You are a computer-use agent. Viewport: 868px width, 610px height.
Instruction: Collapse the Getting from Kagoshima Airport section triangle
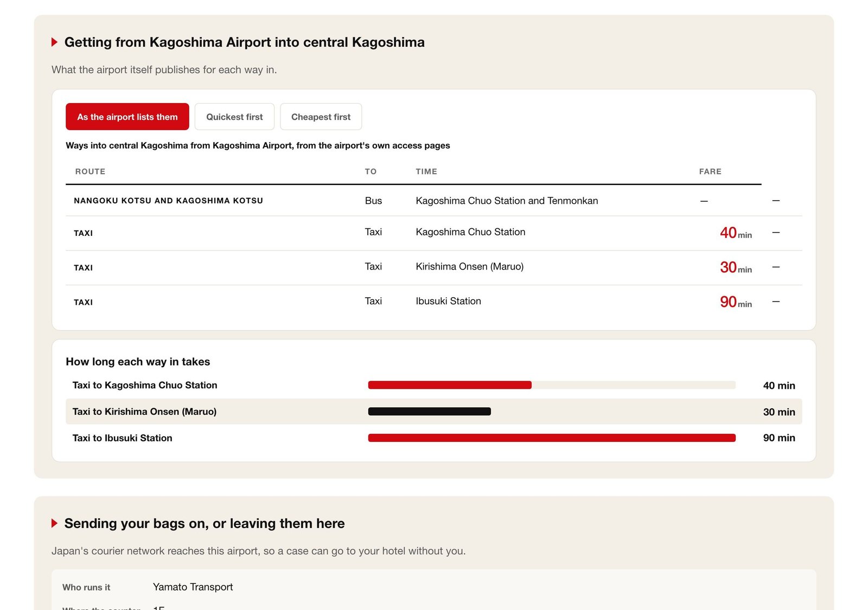click(54, 42)
